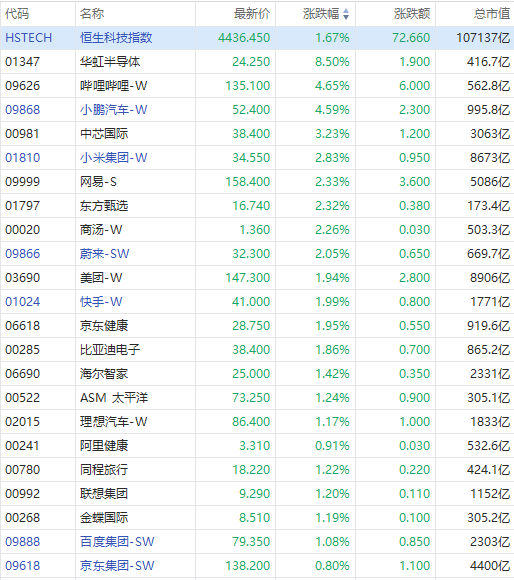This screenshot has height=580, width=514.
Task: Sort by the 涨跌幅 arrow icon
Action: coord(346,14)
